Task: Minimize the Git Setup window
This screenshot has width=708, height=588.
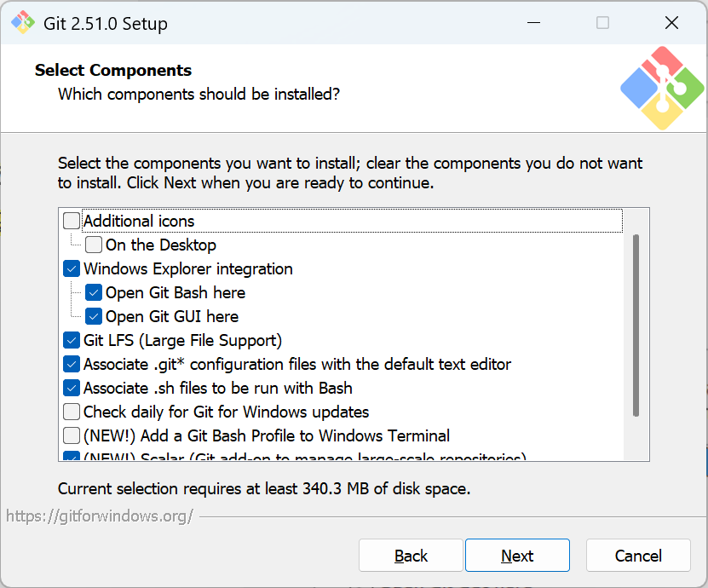Action: coord(533,22)
